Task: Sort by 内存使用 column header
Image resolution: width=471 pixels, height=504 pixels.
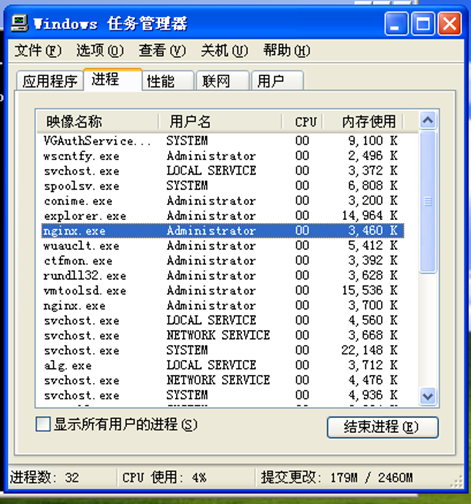Action: [363, 121]
